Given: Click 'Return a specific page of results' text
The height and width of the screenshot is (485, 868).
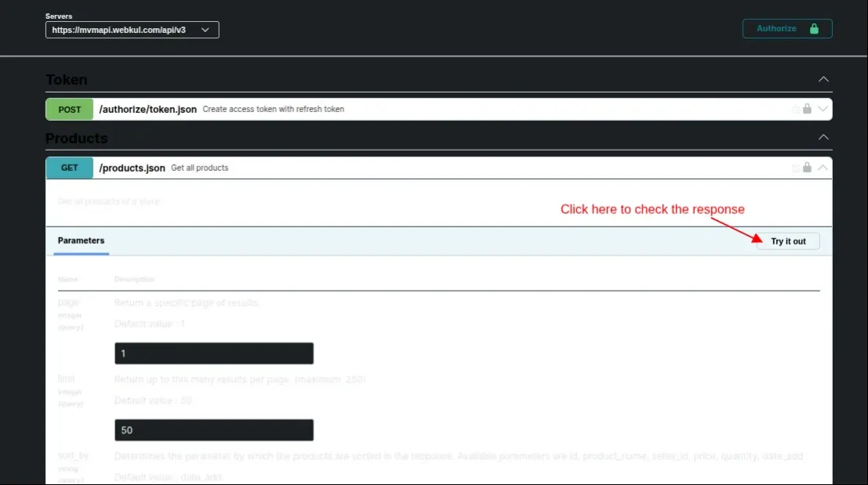Looking at the screenshot, I should (x=186, y=302).
